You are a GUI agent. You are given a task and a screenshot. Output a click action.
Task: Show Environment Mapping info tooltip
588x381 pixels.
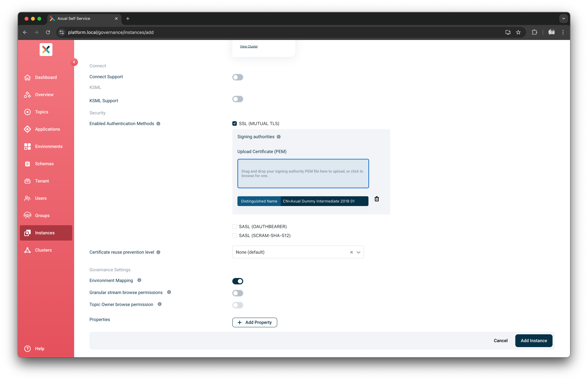139,280
